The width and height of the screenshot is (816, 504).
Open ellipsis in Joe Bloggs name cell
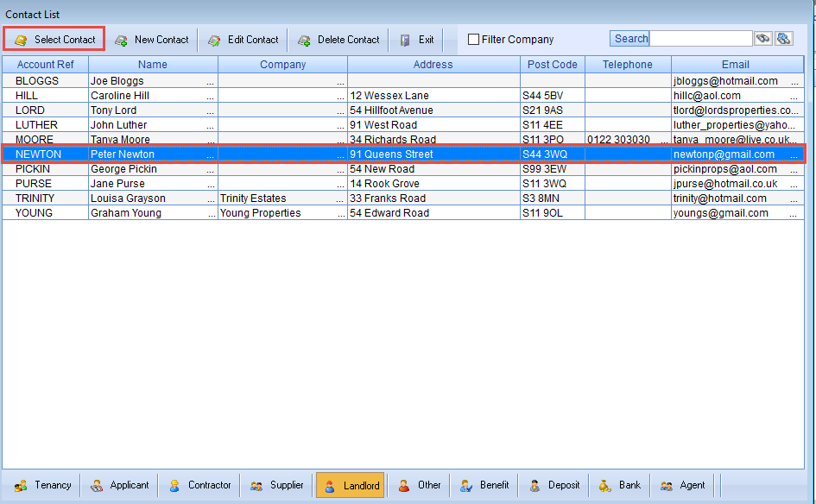coord(210,83)
